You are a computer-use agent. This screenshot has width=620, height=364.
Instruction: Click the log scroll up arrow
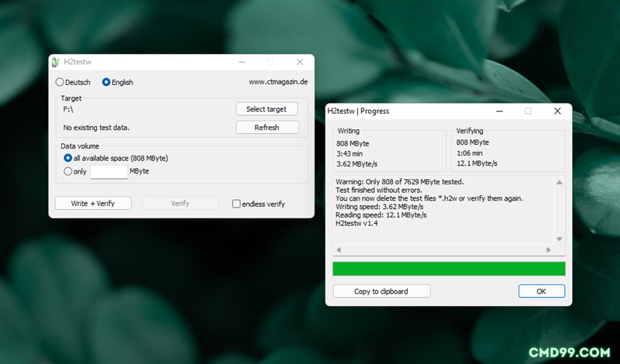[x=559, y=183]
